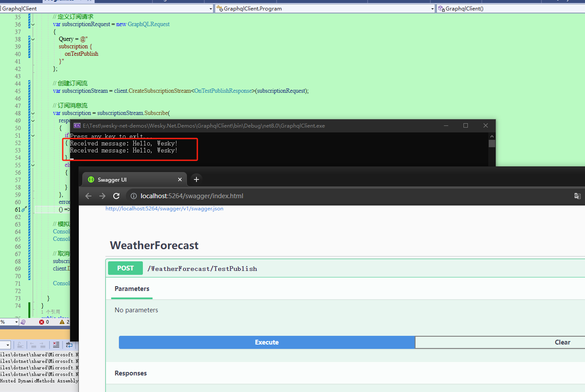Click subscriptionStream.Subscribe at line 48
Image resolution: width=585 pixels, height=392 pixels.
[133, 113]
